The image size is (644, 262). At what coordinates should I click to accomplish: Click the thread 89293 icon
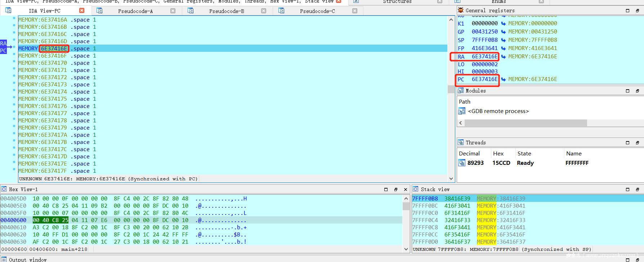click(x=461, y=163)
